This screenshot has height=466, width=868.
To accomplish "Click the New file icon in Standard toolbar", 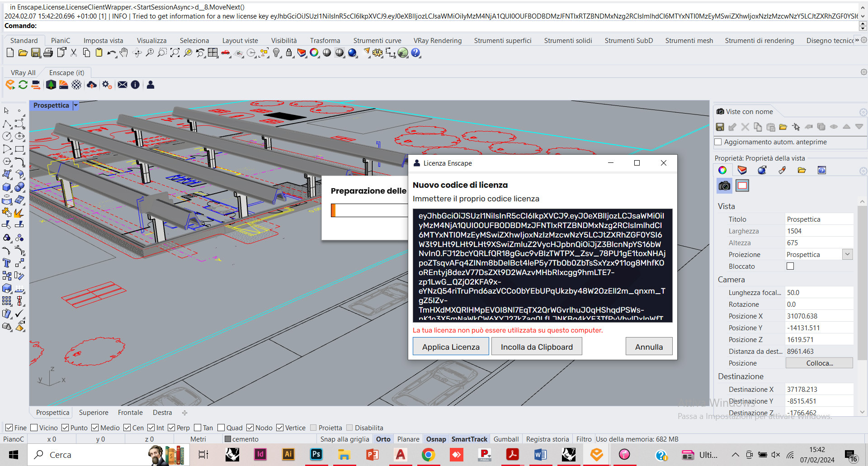I will coord(10,53).
